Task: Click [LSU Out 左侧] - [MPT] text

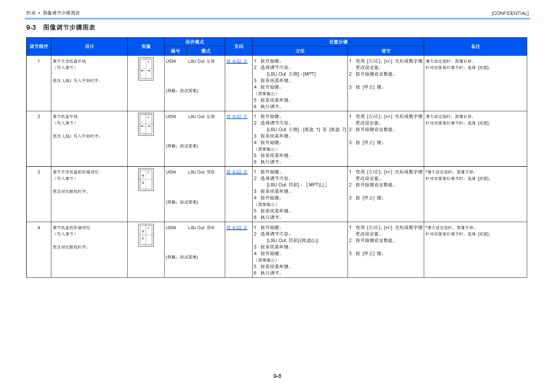Action: point(291,74)
